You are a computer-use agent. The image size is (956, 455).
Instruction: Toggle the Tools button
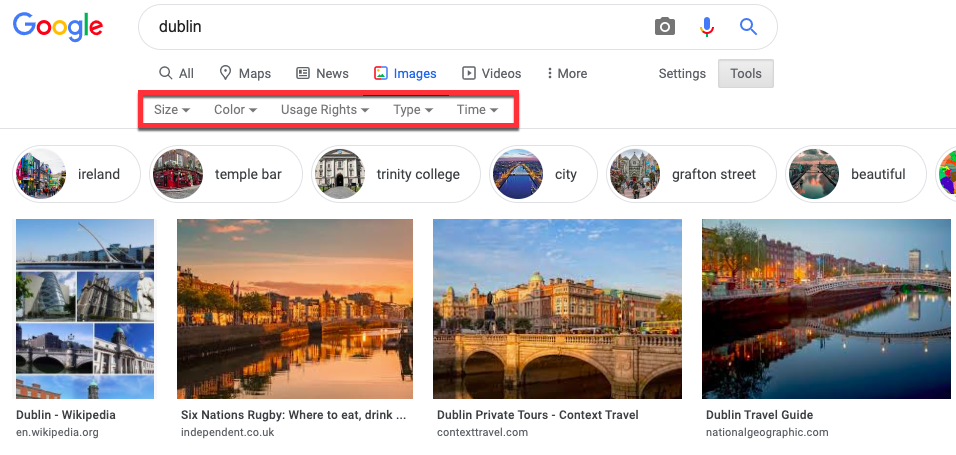pos(746,74)
